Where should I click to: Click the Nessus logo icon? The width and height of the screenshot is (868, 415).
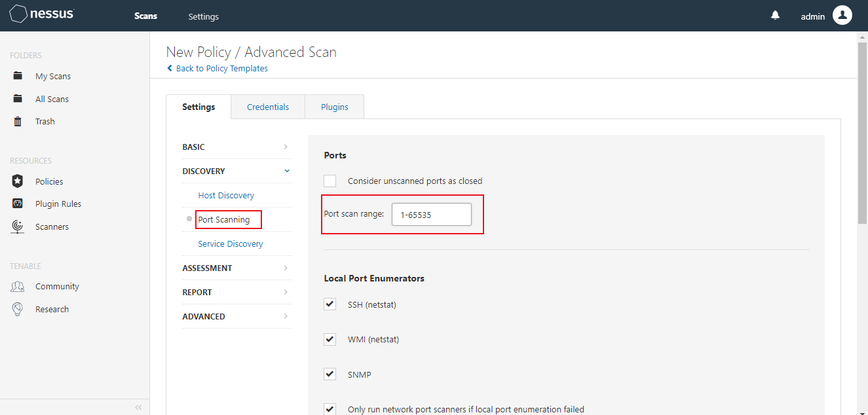coord(18,15)
